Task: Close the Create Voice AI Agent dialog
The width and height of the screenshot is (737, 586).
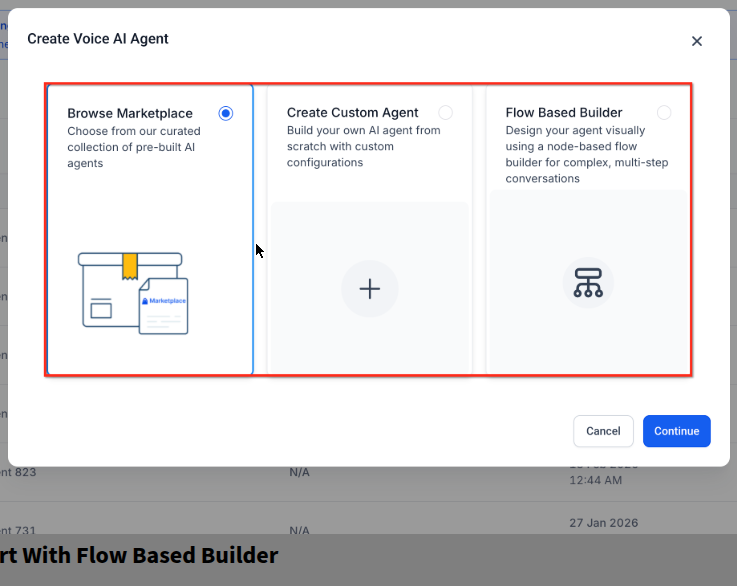Action: [x=697, y=41]
